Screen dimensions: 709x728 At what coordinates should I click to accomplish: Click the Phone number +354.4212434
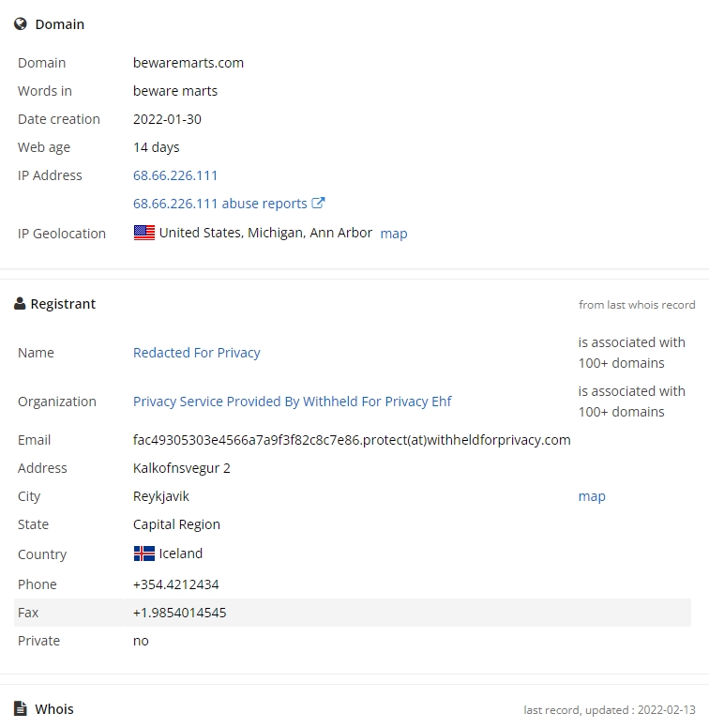pos(176,584)
